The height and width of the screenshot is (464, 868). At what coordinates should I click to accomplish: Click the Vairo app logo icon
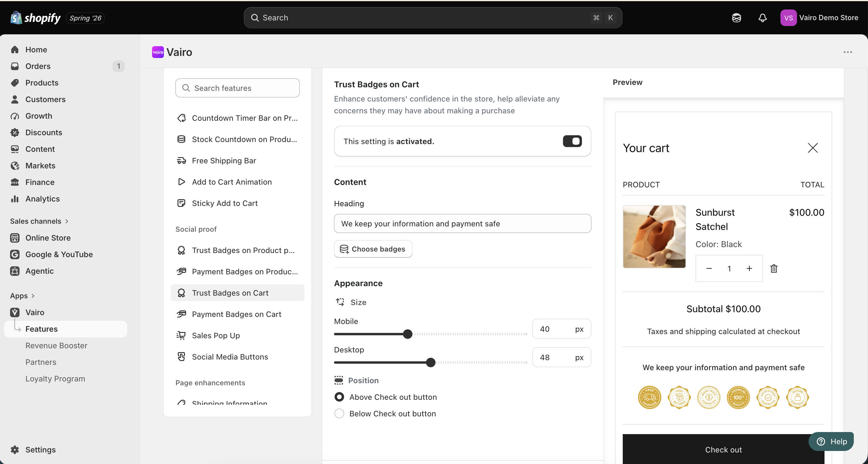[158, 52]
